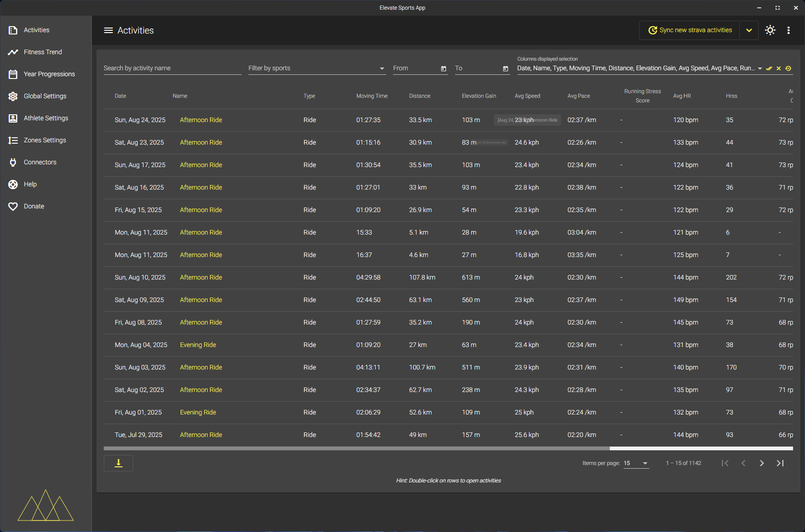Click Sync new strava activities button

(x=690, y=30)
